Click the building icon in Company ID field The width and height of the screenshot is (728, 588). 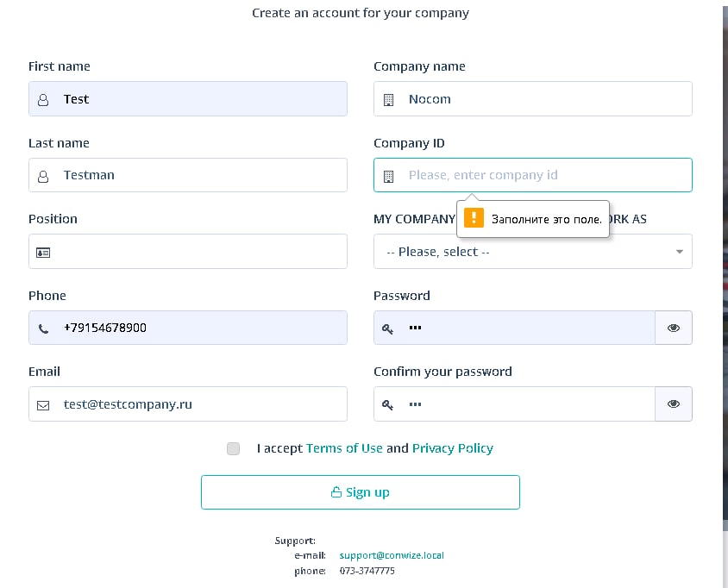click(x=389, y=177)
